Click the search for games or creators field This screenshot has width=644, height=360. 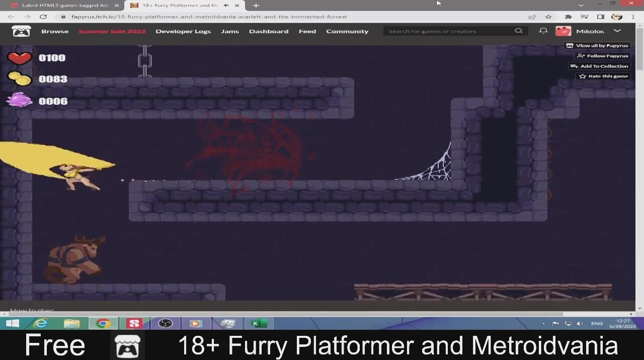coord(448,31)
